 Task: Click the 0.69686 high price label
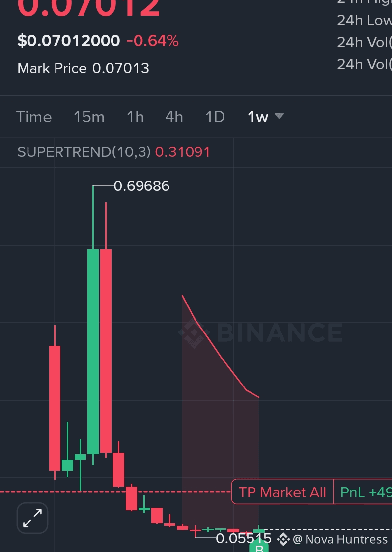[141, 186]
